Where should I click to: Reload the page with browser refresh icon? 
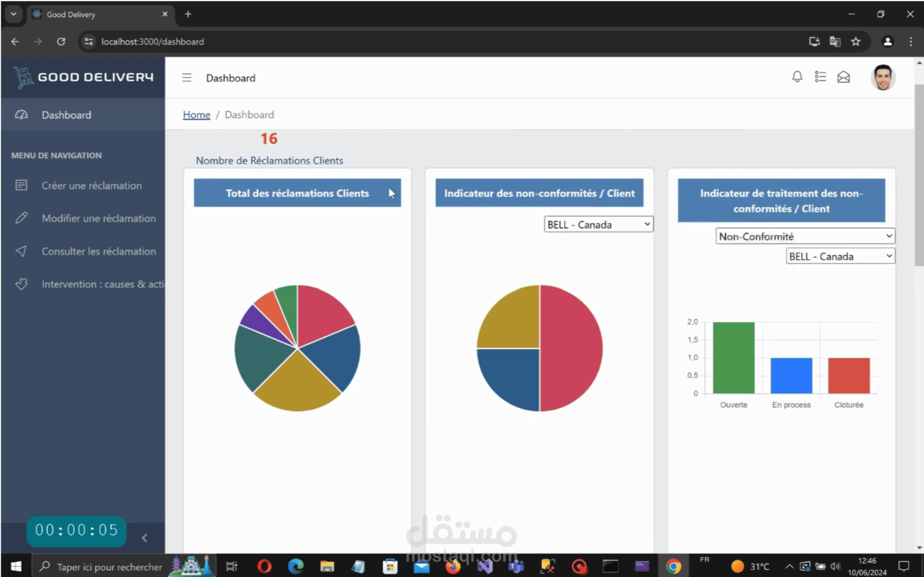[61, 41]
